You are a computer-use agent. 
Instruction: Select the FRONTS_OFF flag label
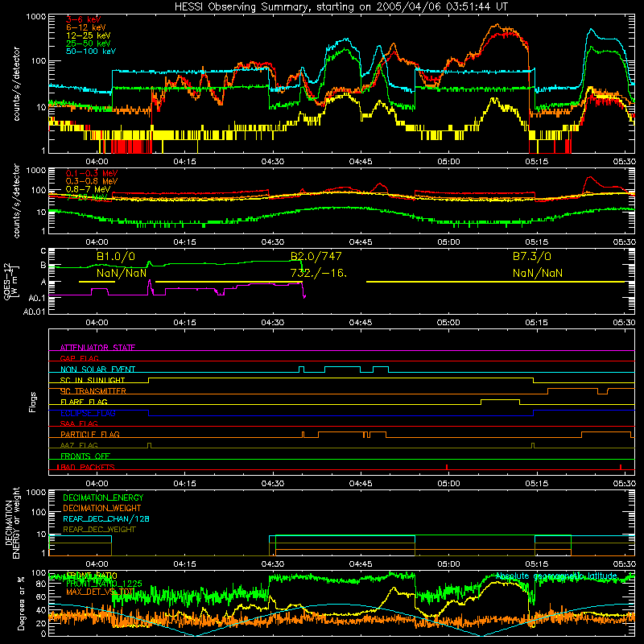[x=85, y=456]
